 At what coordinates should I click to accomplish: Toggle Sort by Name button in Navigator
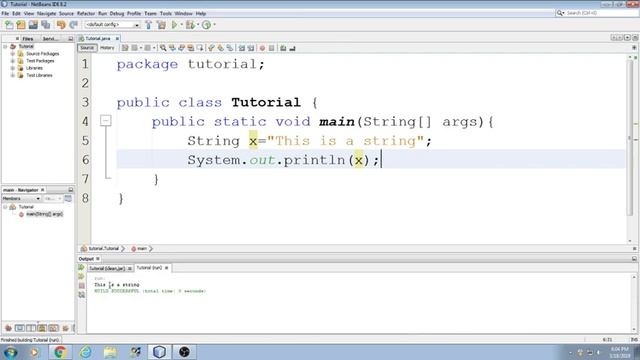[65, 328]
